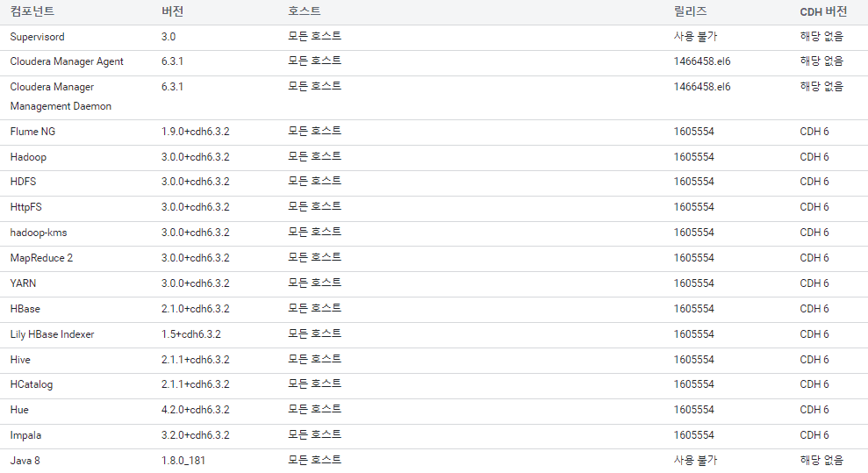Select the HDFS component name
868x473 pixels.
coord(23,182)
